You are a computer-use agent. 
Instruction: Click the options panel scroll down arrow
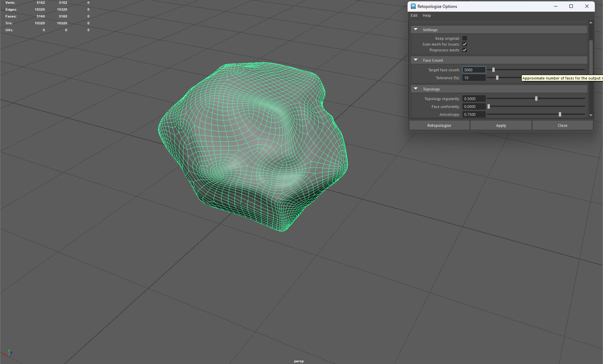pyautogui.click(x=591, y=116)
